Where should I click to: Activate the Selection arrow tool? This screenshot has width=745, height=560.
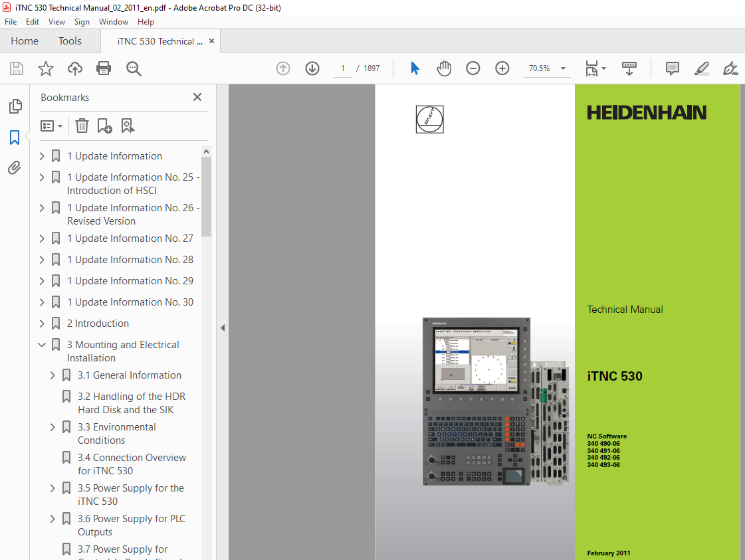click(x=415, y=68)
